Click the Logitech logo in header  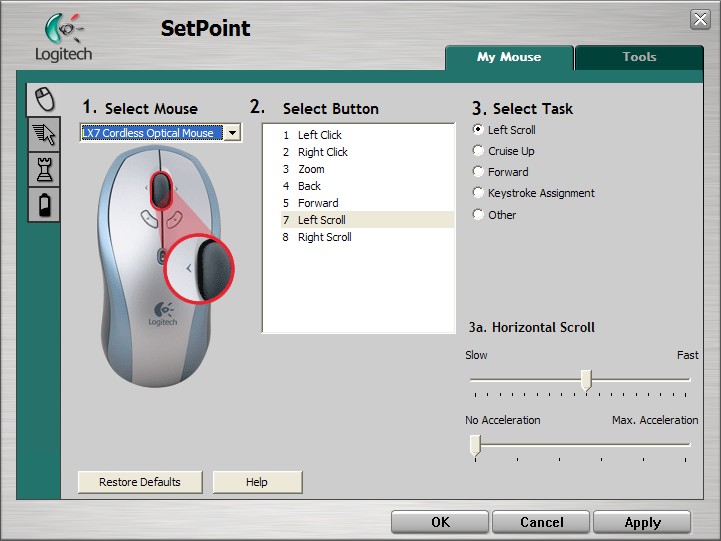[x=63, y=38]
